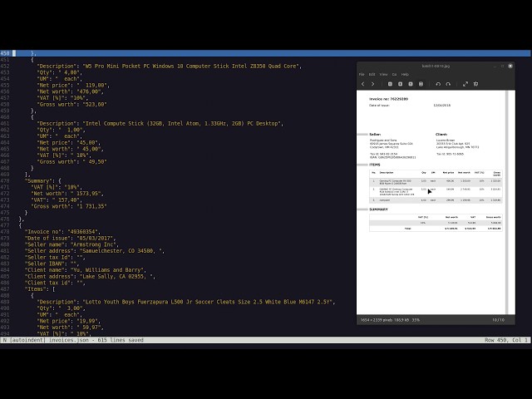Open the Help menu in image viewer
This screenshot has width=532, height=399.
click(x=405, y=74)
